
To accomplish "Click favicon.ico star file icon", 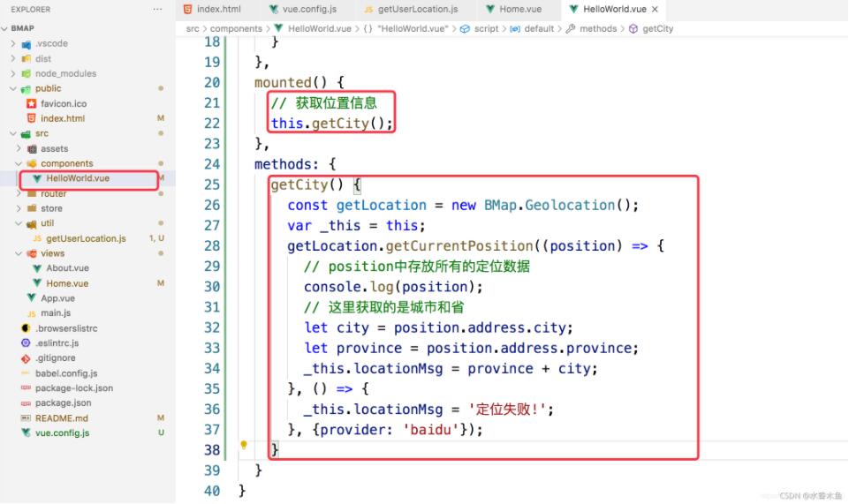I will point(32,103).
